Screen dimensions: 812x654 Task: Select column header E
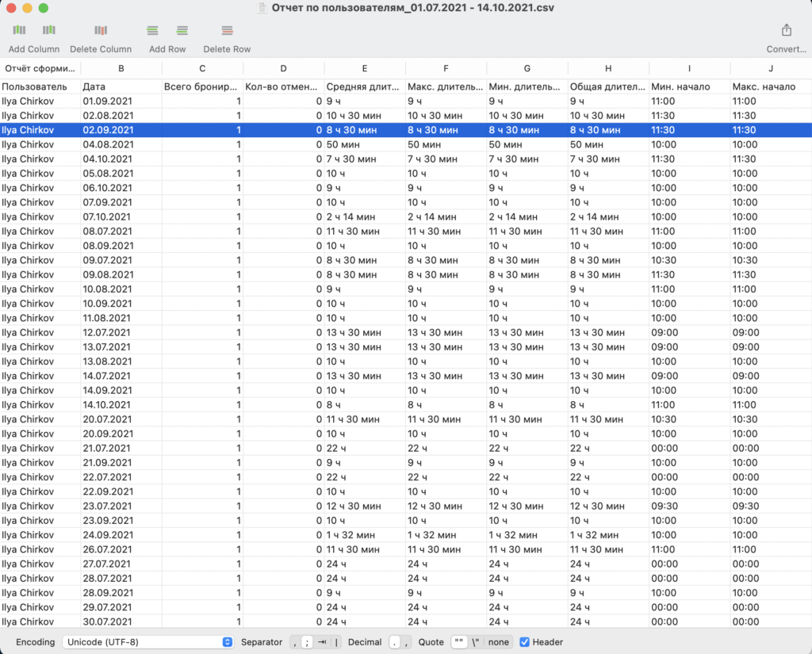point(365,68)
